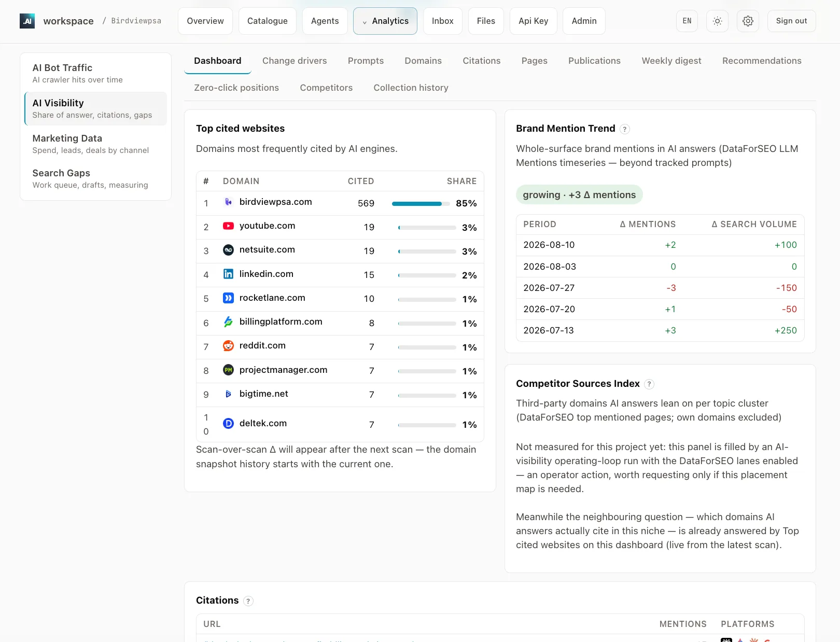This screenshot has height=642, width=840.
Task: Click the workspace breadcrumb link
Action: tap(68, 21)
